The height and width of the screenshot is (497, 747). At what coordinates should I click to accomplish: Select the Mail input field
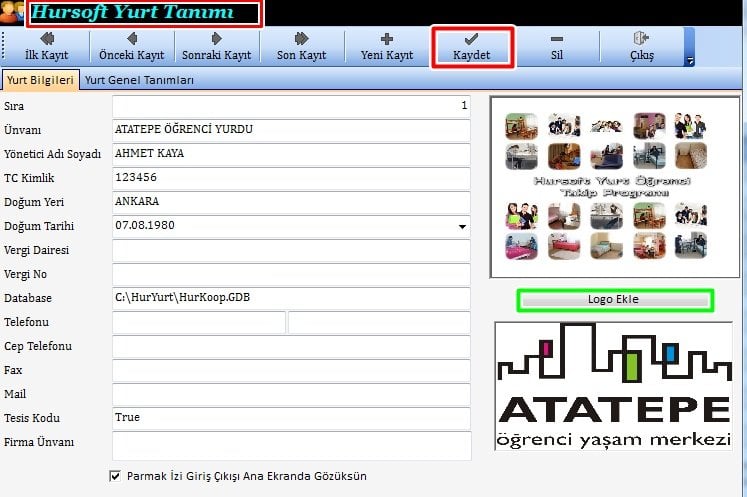pos(291,394)
